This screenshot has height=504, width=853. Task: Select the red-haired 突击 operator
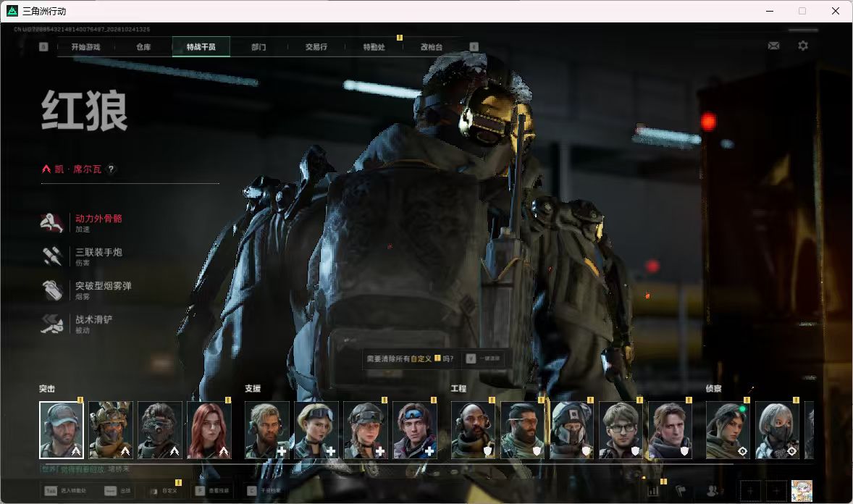tap(209, 430)
